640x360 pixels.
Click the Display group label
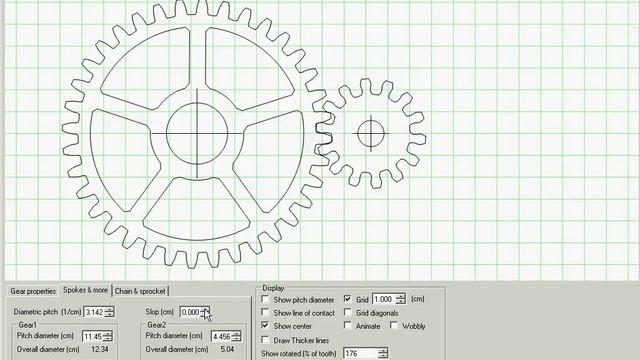(x=273, y=288)
